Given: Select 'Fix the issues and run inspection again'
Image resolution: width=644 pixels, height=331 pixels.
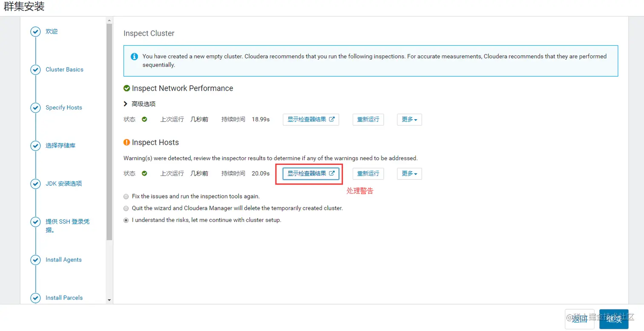Looking at the screenshot, I should [126, 196].
